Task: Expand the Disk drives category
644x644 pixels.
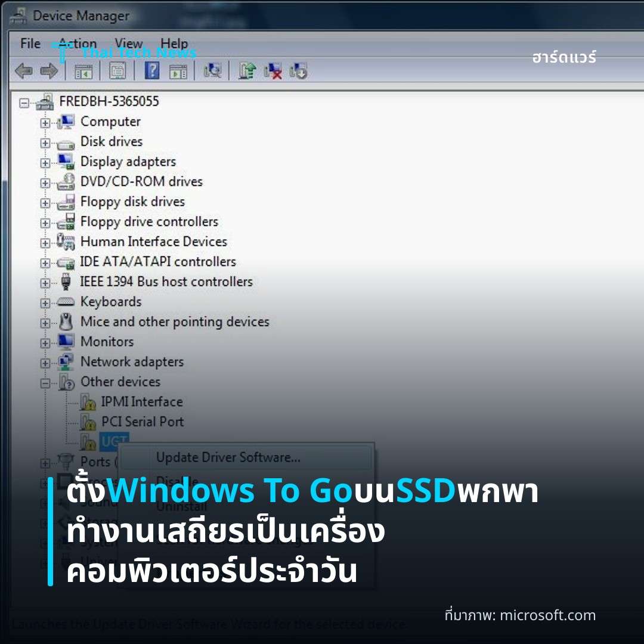Action: (45, 143)
